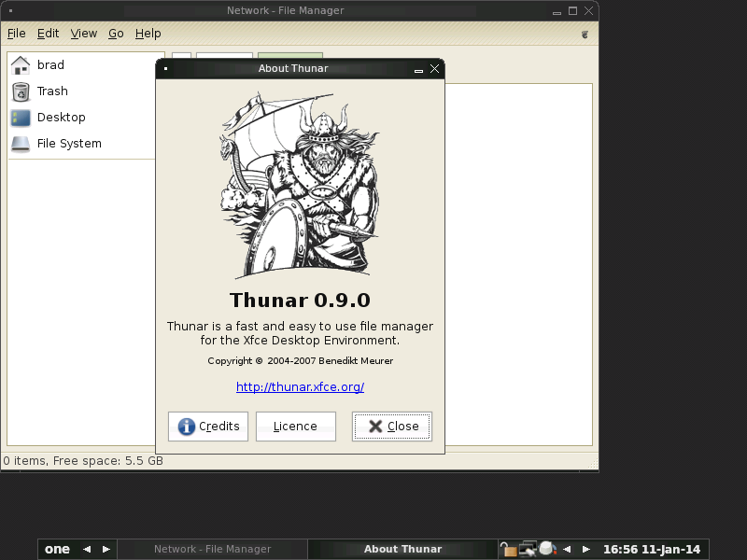Open the Help menu
This screenshot has height=560, width=747.
(x=148, y=34)
